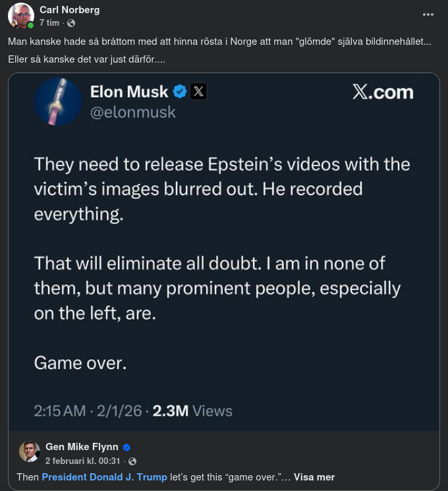Open Carl Norberg's profile name link
This screenshot has width=448, height=491.
coord(70,9)
